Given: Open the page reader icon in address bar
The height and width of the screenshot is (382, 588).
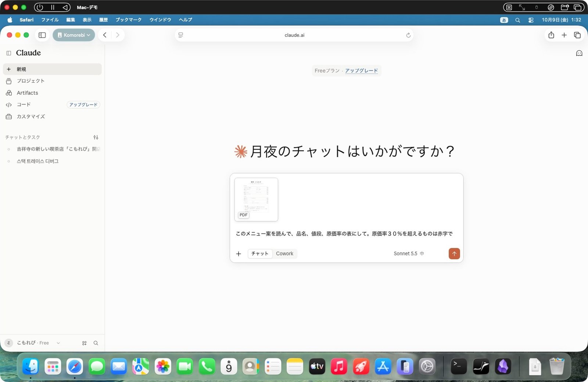Looking at the screenshot, I should click(x=181, y=35).
